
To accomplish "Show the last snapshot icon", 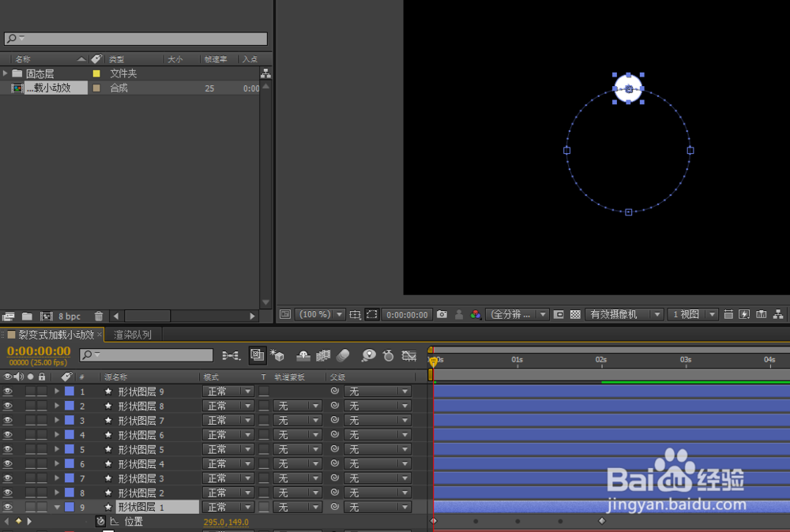I will [458, 315].
